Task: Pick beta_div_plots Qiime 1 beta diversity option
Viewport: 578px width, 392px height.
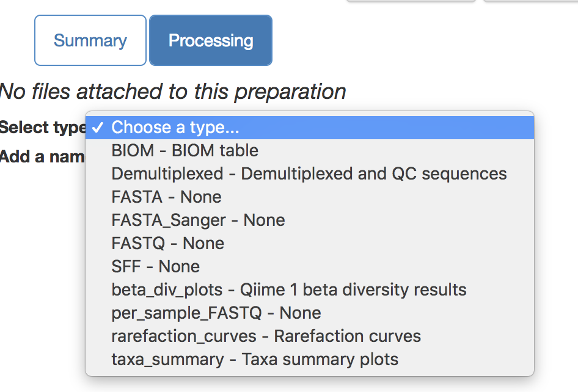Action: [288, 290]
